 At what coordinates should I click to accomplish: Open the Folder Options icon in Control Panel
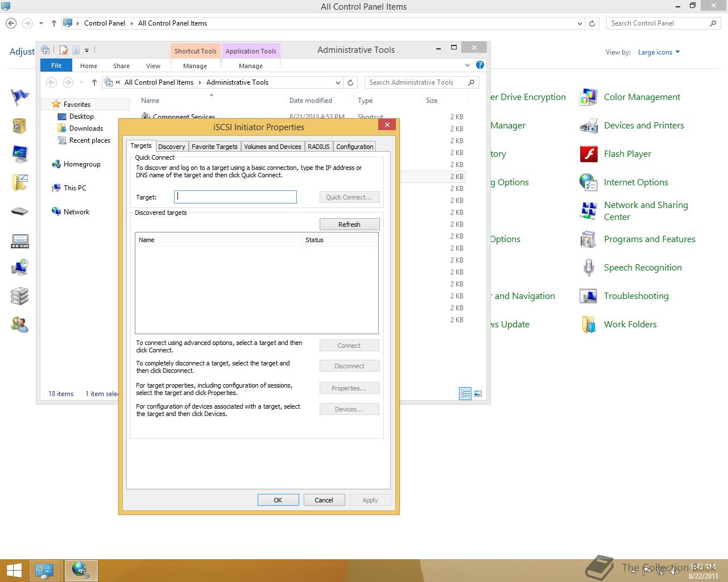[x=19, y=182]
